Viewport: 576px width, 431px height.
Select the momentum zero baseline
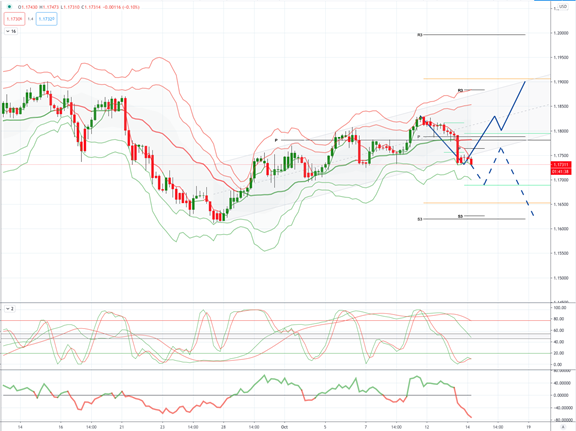click(237, 395)
